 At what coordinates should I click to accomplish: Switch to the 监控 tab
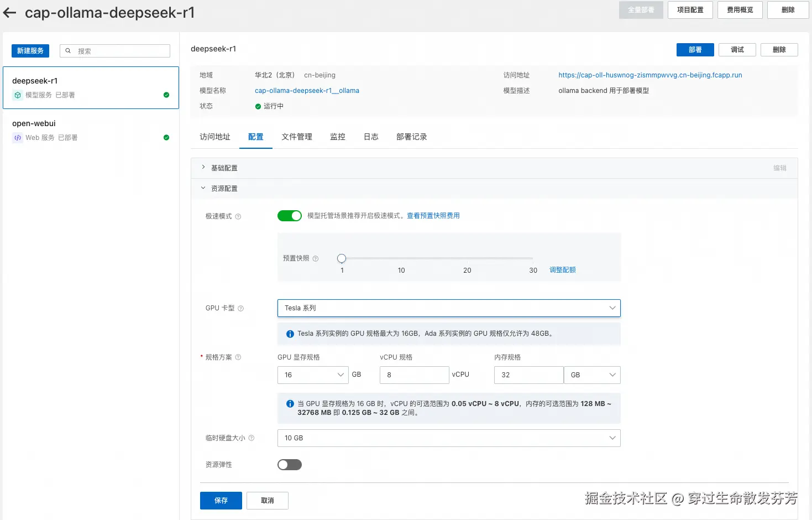pyautogui.click(x=338, y=137)
